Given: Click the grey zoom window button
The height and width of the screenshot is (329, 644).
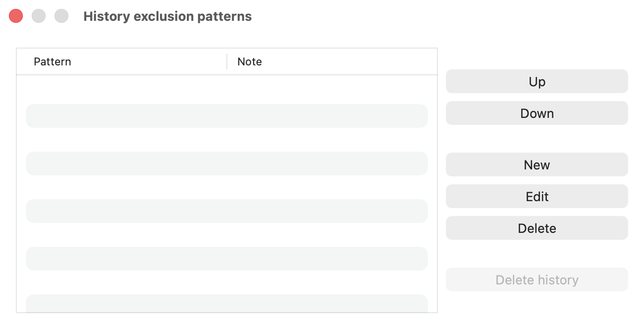Looking at the screenshot, I should [61, 16].
